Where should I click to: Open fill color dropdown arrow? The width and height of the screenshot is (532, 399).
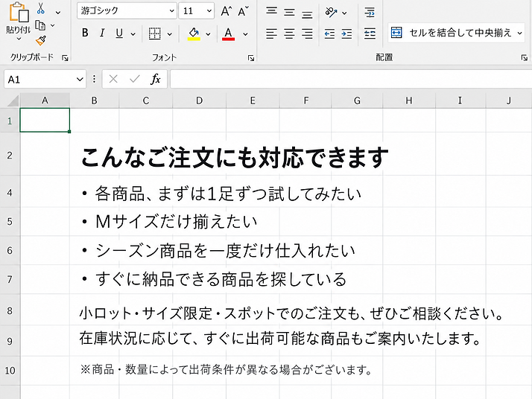tap(208, 34)
